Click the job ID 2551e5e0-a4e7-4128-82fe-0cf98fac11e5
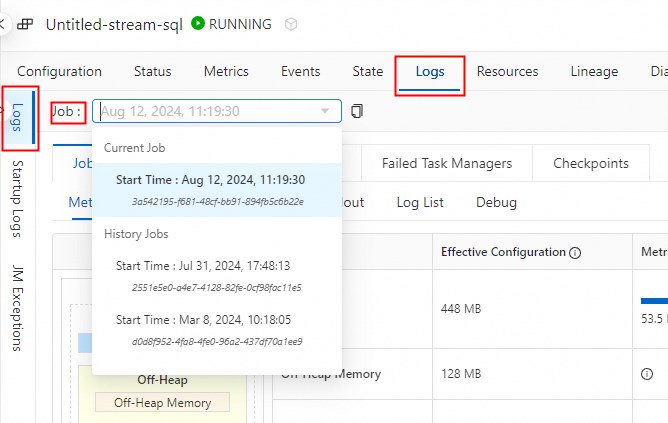The height and width of the screenshot is (423, 668). pos(216,288)
